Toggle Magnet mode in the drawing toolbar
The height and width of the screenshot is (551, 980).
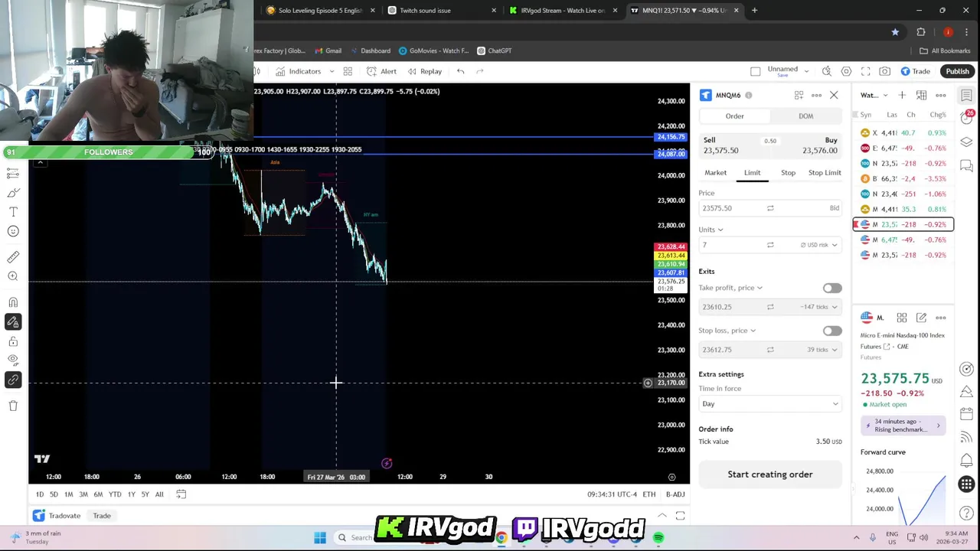[x=13, y=302]
